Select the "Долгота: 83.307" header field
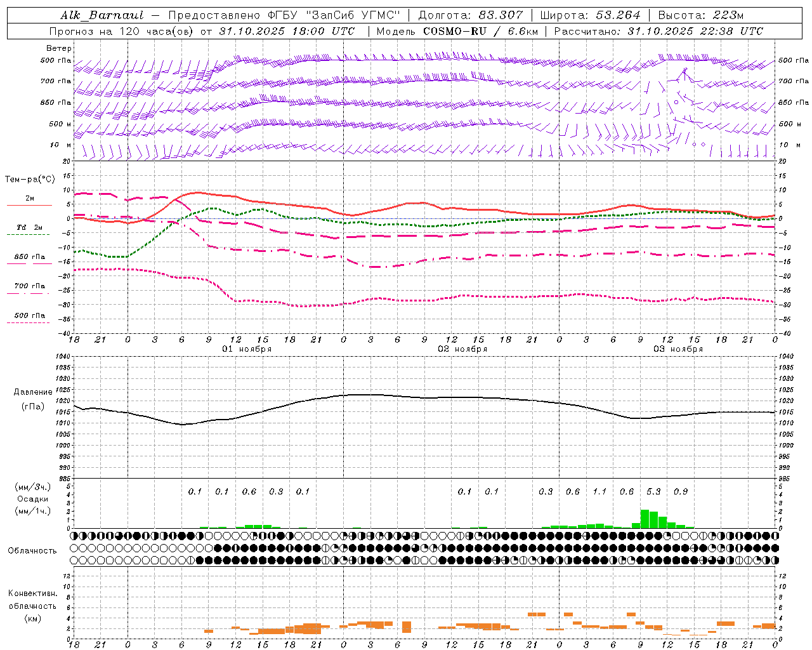 pos(471,15)
